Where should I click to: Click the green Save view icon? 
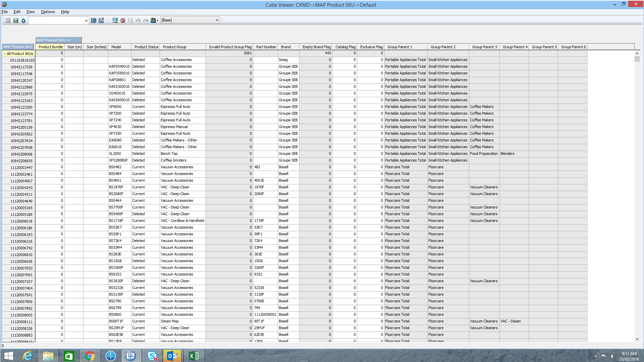[16, 20]
